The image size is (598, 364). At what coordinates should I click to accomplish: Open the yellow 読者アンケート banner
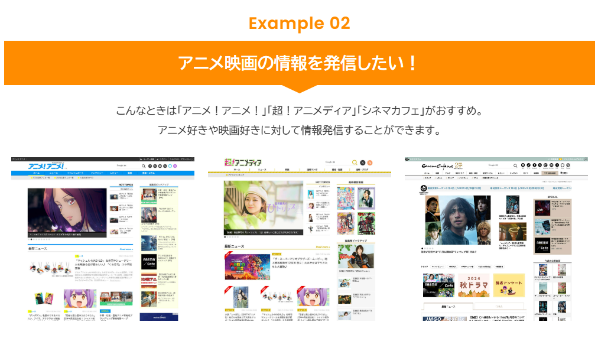(509, 285)
